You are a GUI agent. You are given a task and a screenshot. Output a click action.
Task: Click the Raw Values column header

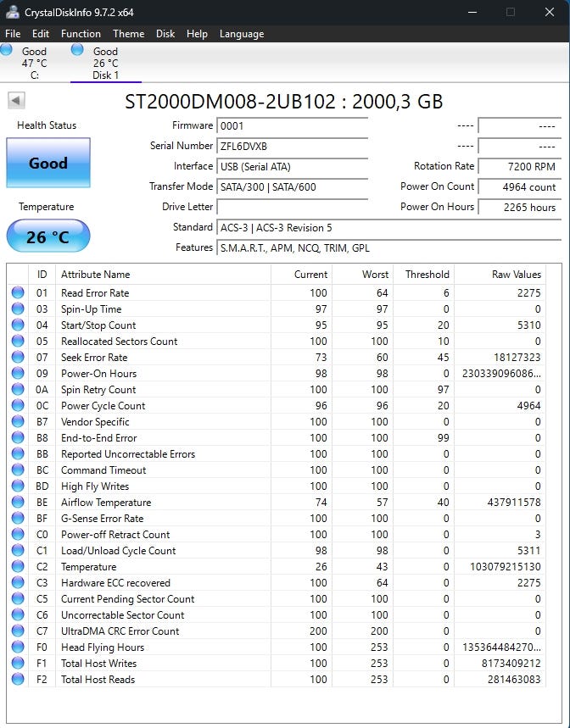(x=500, y=275)
